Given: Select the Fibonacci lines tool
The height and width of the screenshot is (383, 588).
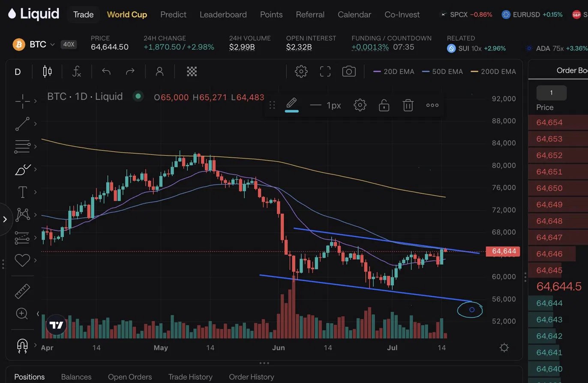Looking at the screenshot, I should pos(22,147).
